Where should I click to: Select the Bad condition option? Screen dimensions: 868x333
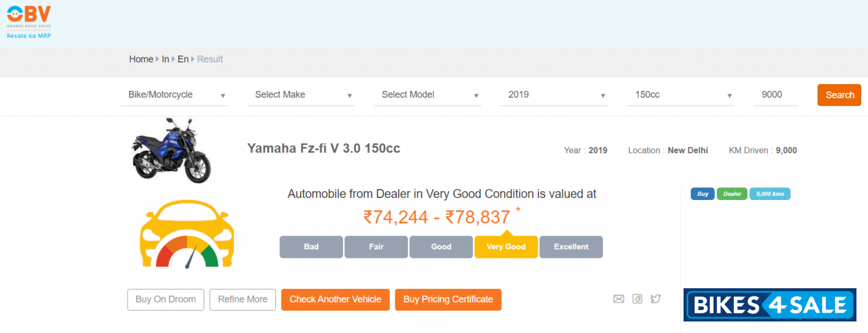pos(311,247)
